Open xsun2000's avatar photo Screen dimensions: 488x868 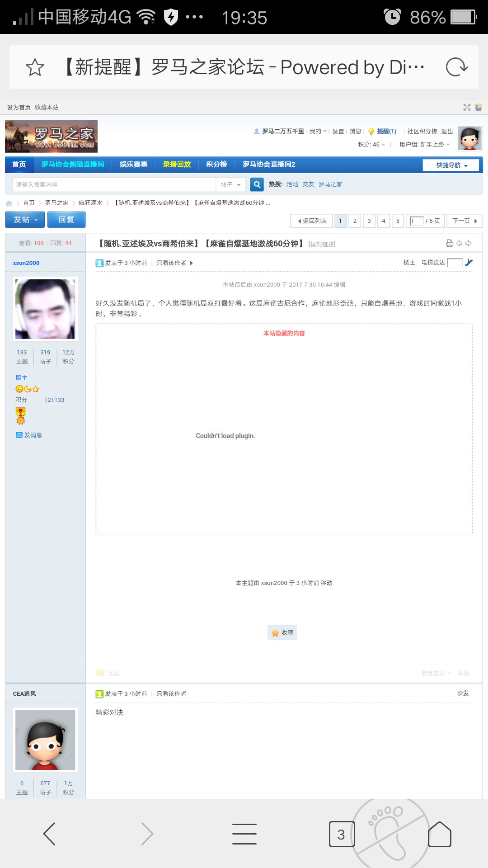pyautogui.click(x=45, y=309)
